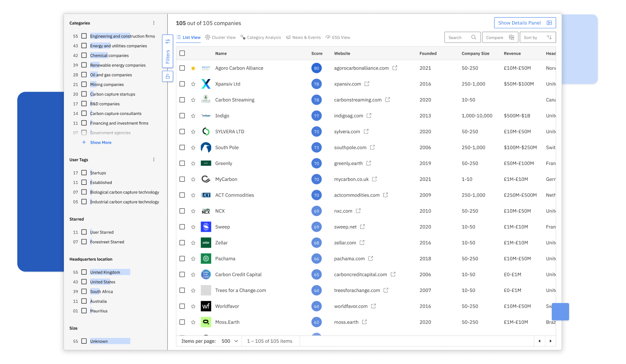Sort table by Score column header
The height and width of the screenshot is (364, 626).
coord(317,53)
